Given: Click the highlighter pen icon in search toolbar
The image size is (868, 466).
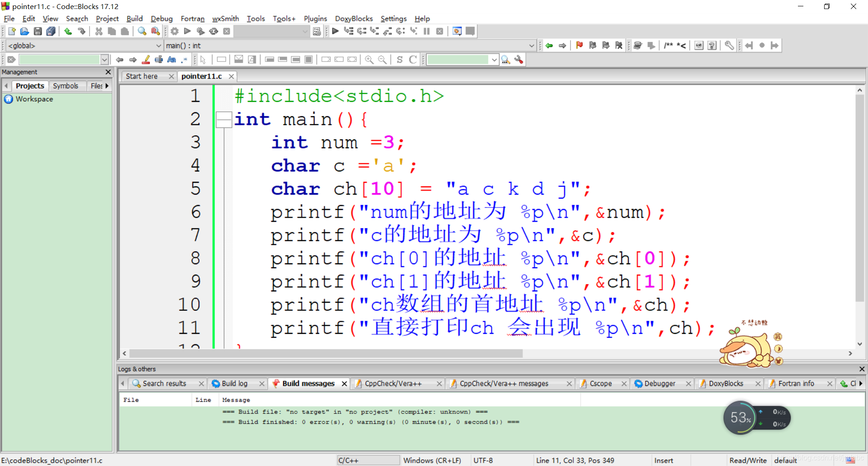Looking at the screenshot, I should [146, 59].
